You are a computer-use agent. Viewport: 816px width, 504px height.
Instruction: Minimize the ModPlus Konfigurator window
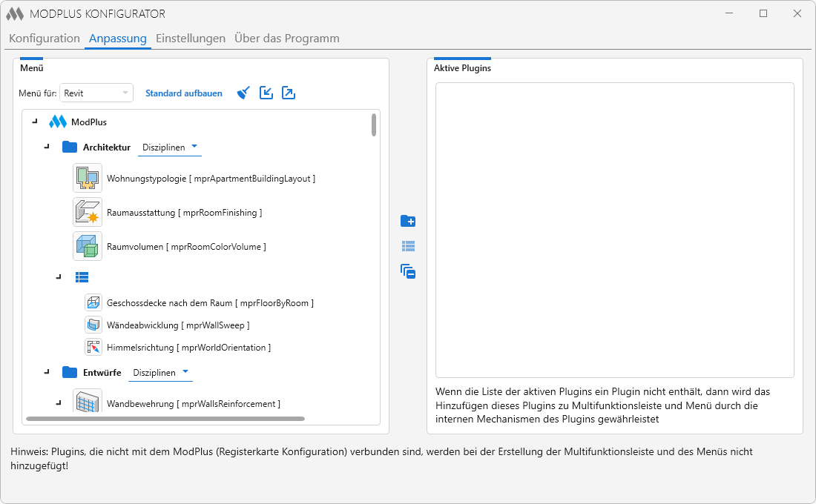[729, 13]
